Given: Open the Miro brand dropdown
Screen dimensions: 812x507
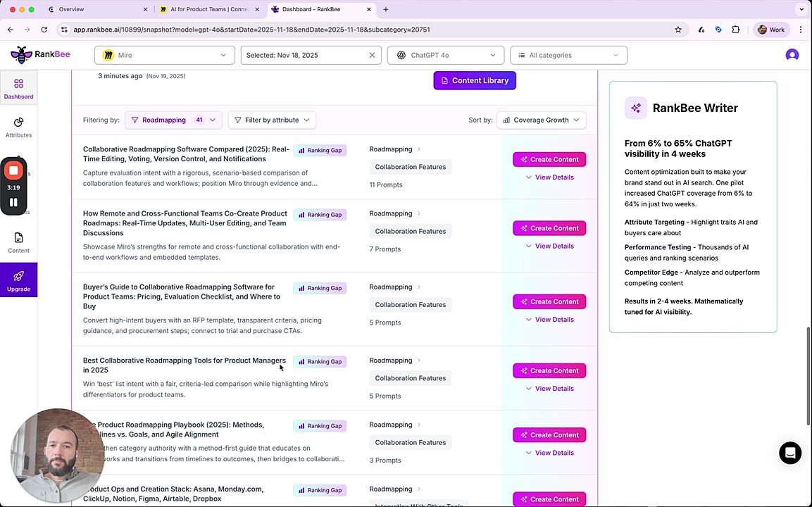Looking at the screenshot, I should coord(164,55).
